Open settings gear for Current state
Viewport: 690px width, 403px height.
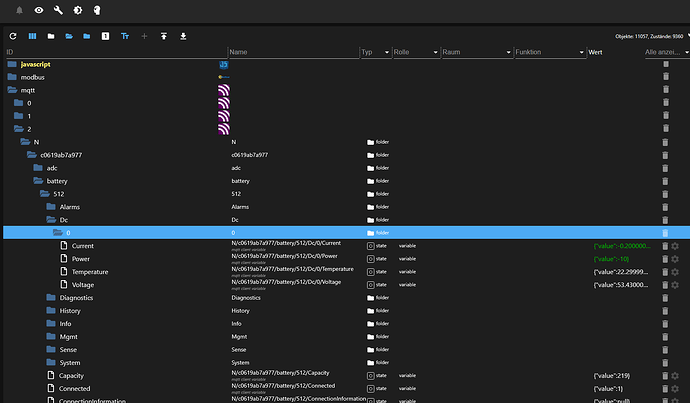[x=675, y=246]
